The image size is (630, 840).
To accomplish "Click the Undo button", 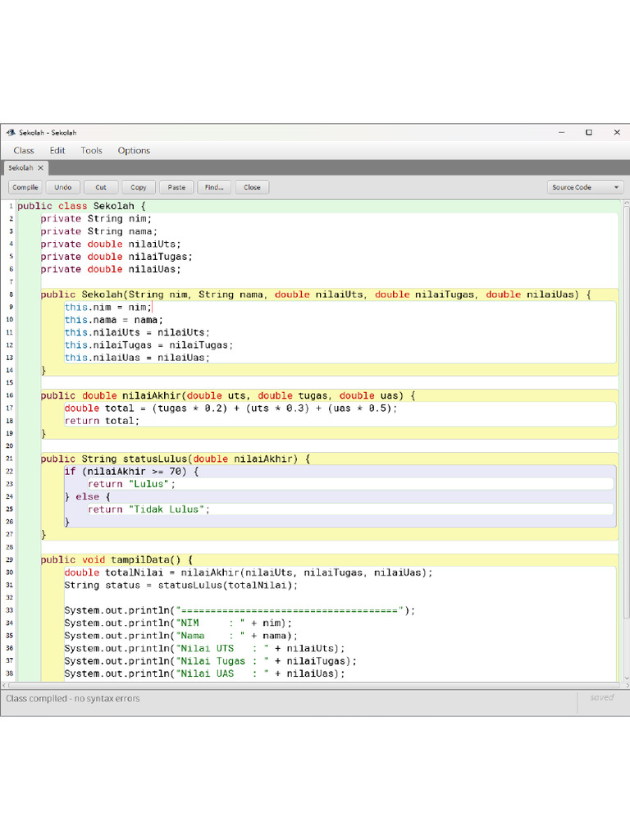I will pos(62,188).
